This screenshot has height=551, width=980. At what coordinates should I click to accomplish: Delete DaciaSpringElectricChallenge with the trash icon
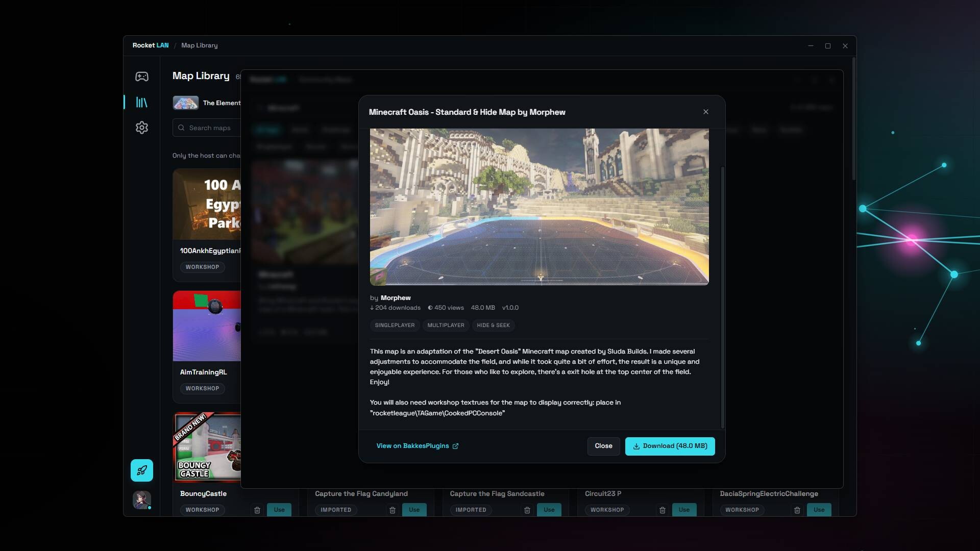point(797,510)
